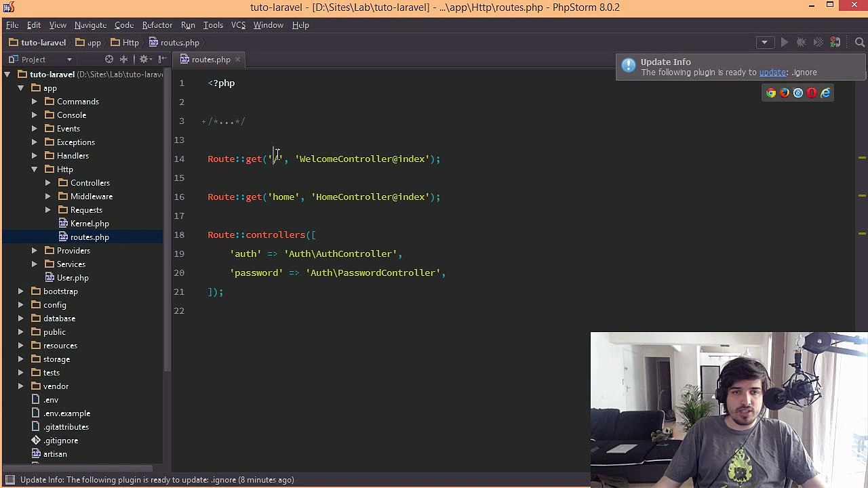Open the run configuration dropdown
The height and width of the screenshot is (488, 868).
(764, 42)
